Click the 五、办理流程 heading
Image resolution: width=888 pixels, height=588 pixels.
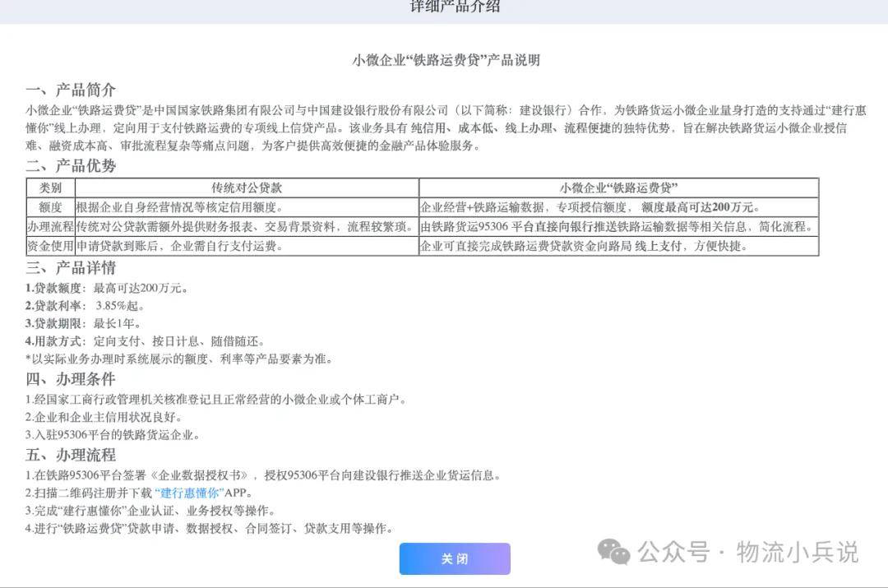(71, 454)
